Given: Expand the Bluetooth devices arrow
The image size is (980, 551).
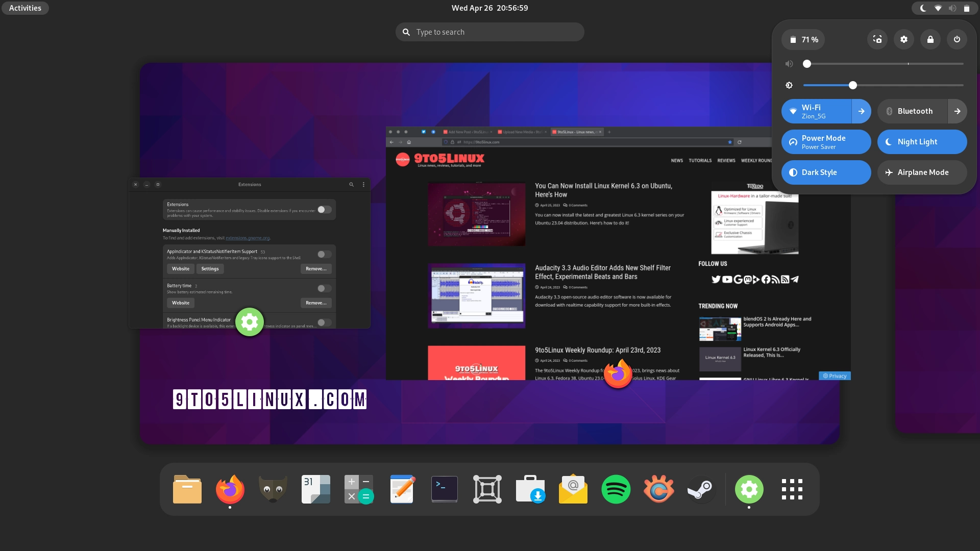Looking at the screenshot, I should pos(958,111).
